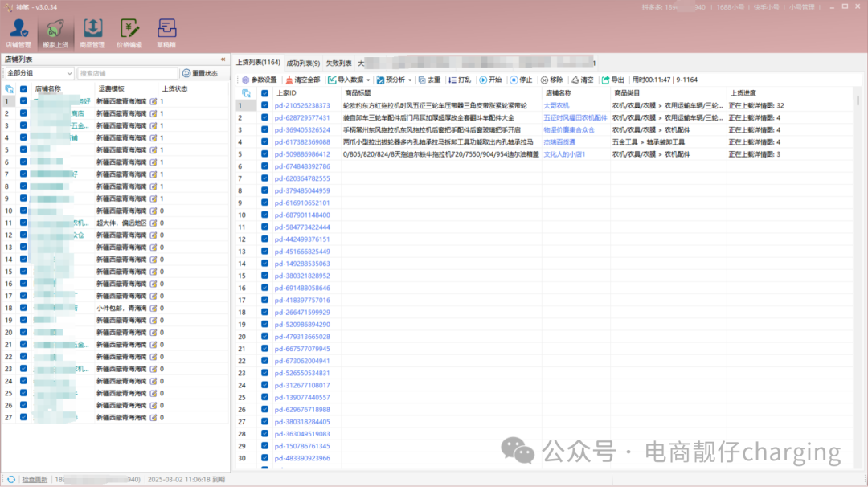The width and height of the screenshot is (868, 487).
Task: Click 重置状态 reset status button
Action: [200, 73]
